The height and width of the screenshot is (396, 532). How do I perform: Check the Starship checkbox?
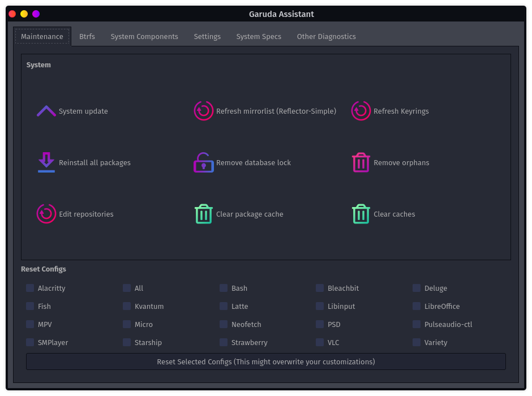pos(126,342)
